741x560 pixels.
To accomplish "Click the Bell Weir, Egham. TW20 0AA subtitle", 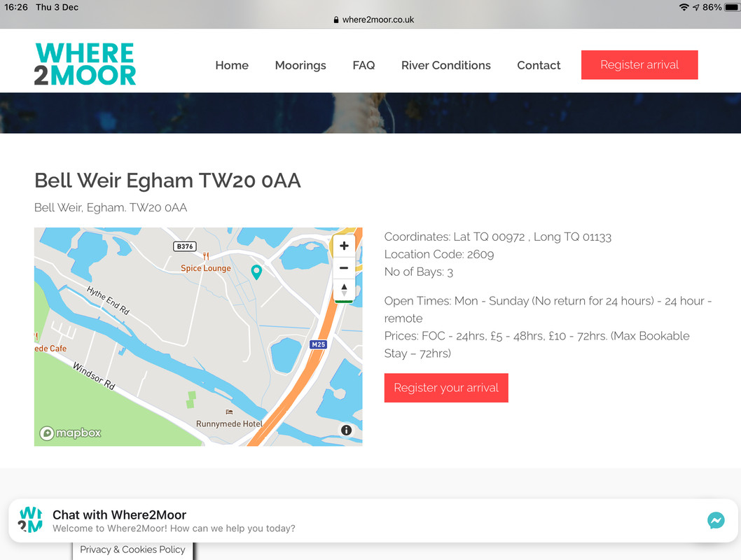I will point(111,208).
